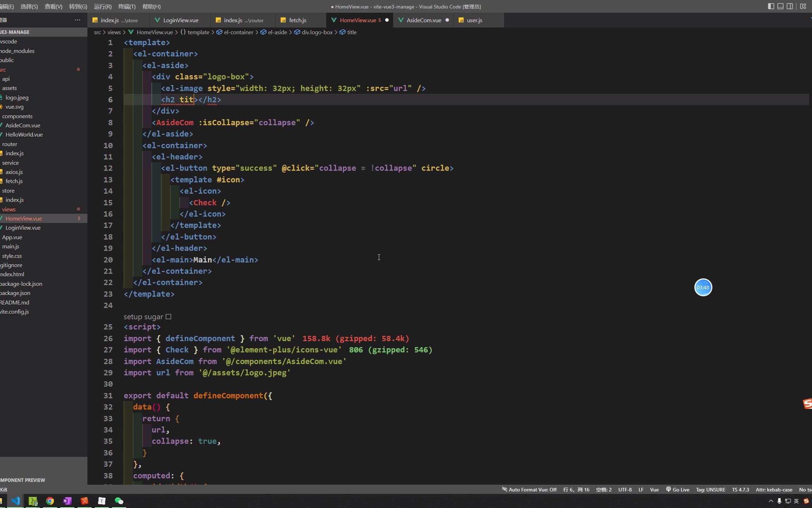Click el-container in breadcrumb
Viewport: 812px width, 508px height.
click(238, 32)
